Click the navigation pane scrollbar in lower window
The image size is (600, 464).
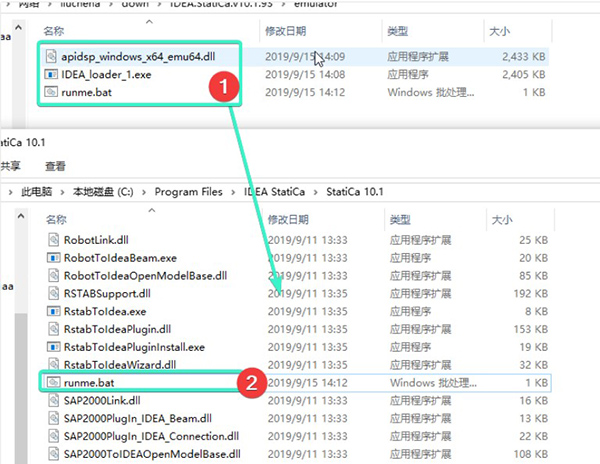coord(22,380)
